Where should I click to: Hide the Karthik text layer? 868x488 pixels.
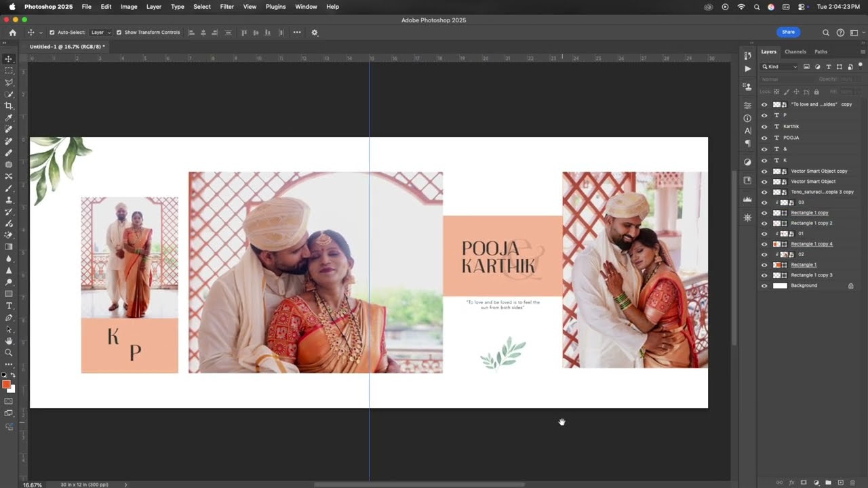click(764, 127)
